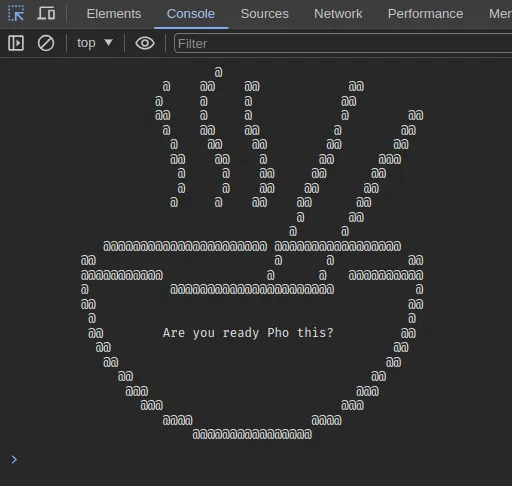This screenshot has height=486, width=512.
Task: Focus the Filter input field
Action: 343,43
